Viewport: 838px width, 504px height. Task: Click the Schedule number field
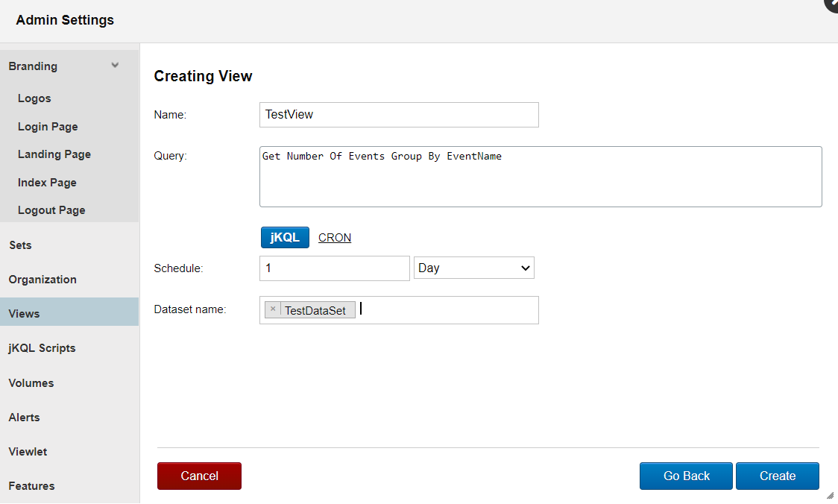(x=335, y=268)
